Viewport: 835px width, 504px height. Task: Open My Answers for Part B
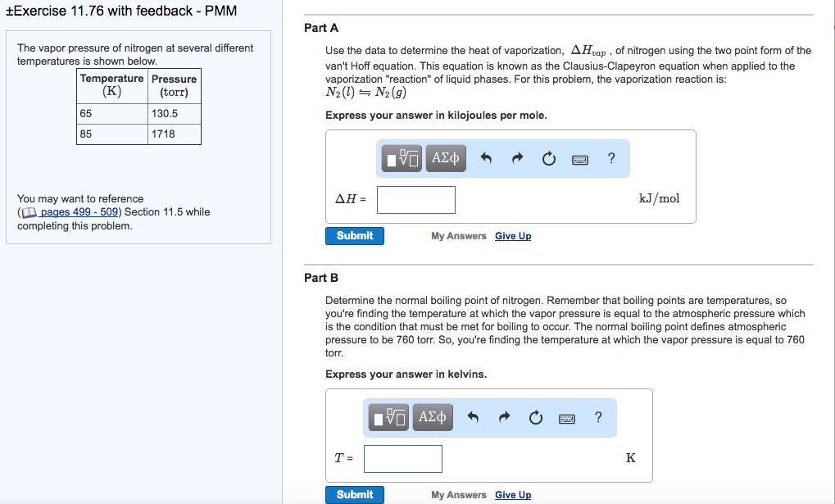coord(458,495)
